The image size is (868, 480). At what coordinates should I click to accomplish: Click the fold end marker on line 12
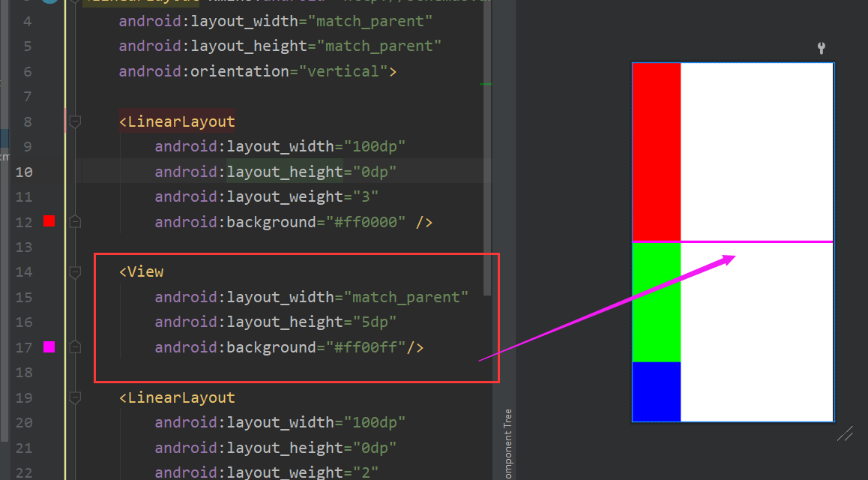click(x=75, y=221)
